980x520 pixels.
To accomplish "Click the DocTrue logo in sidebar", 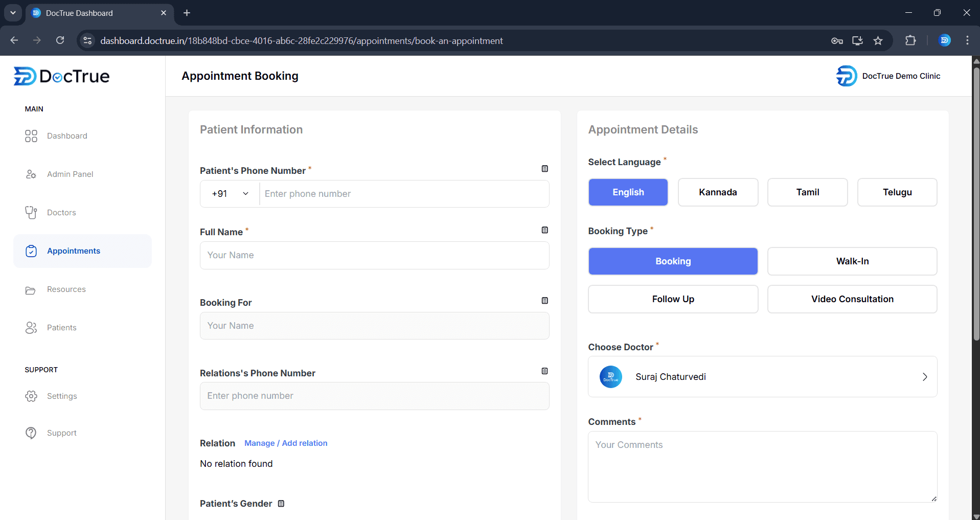I will (x=61, y=76).
